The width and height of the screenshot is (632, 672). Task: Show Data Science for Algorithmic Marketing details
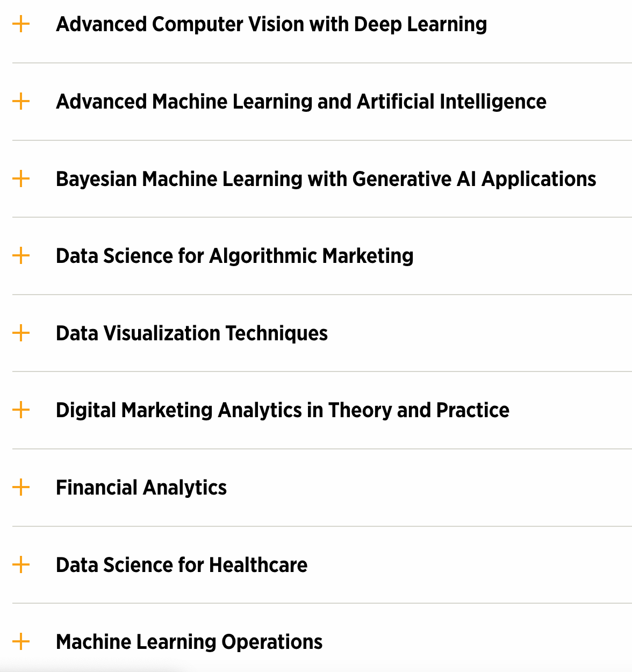tap(234, 256)
